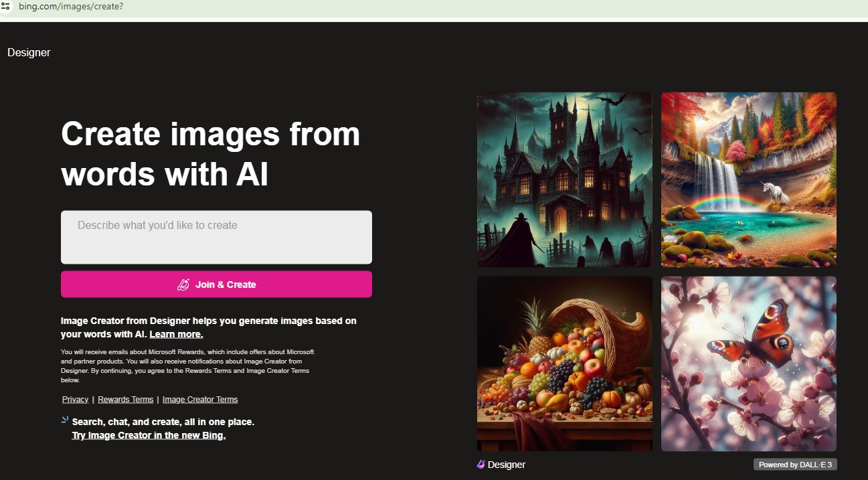Open the Privacy link
This screenshot has width=868, height=480.
click(x=75, y=400)
